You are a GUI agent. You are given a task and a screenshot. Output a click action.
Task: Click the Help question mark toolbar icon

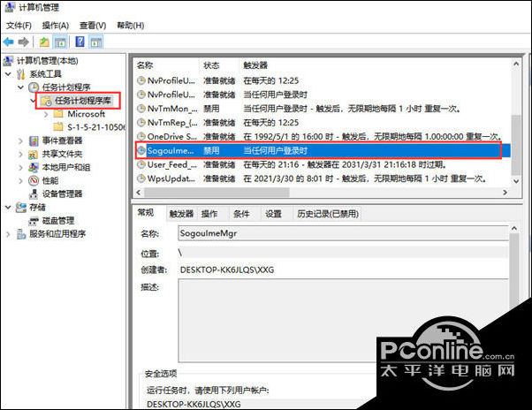80,42
